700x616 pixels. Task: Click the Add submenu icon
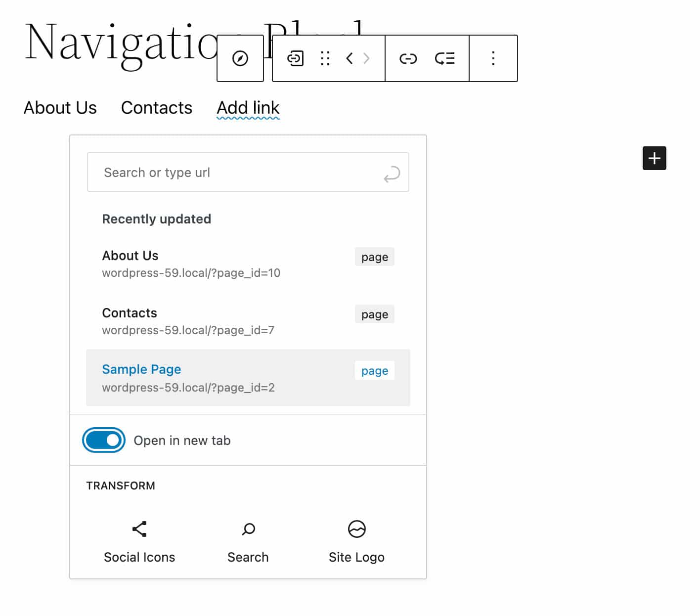click(444, 58)
